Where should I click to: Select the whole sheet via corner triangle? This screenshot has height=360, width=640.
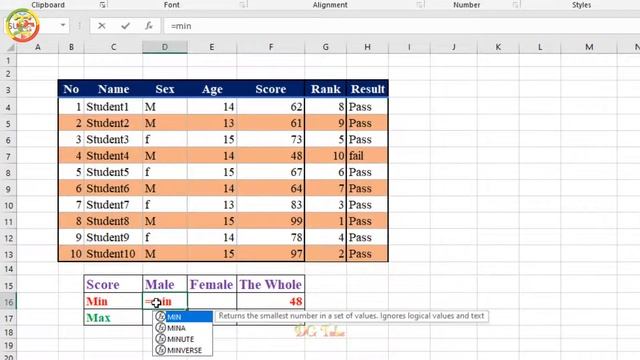(x=10, y=47)
